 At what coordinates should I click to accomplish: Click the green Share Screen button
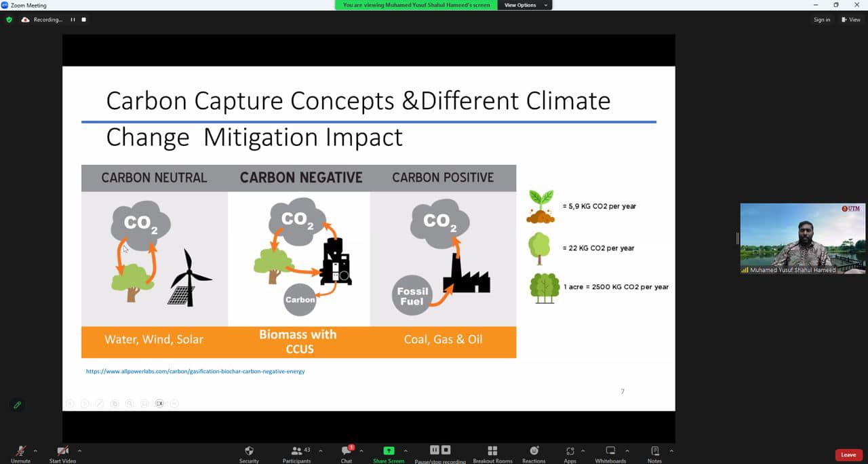[389, 453]
